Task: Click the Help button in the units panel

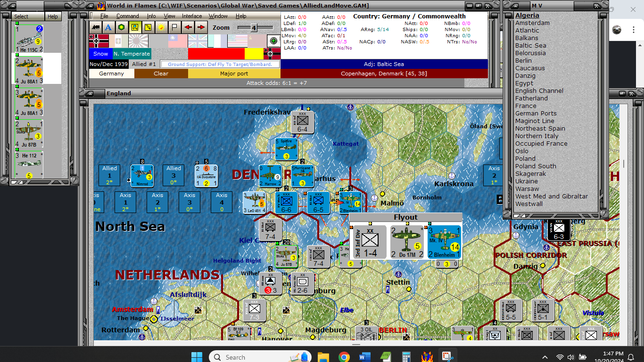Action: point(53,16)
